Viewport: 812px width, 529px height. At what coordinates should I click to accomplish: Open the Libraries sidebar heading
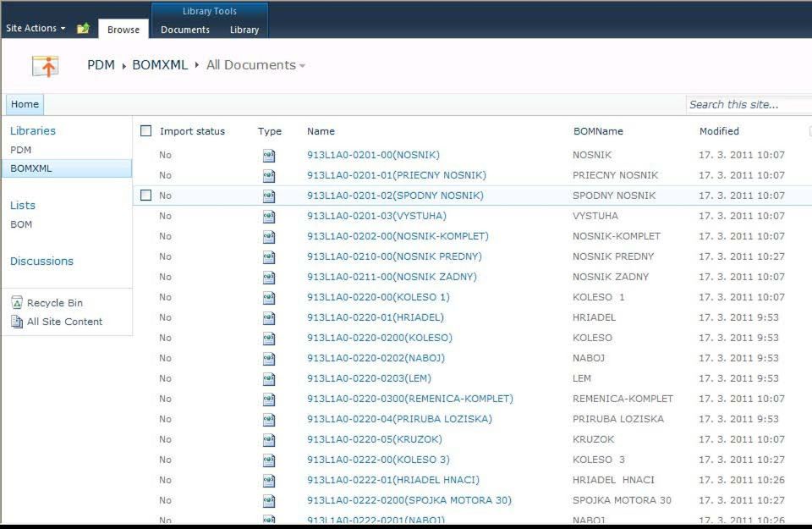(33, 130)
